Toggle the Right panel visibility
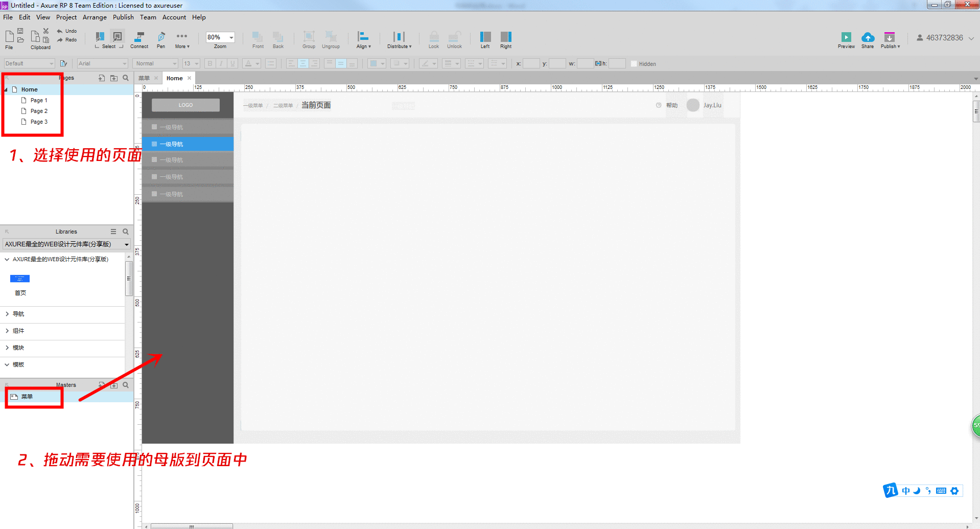 (506, 39)
